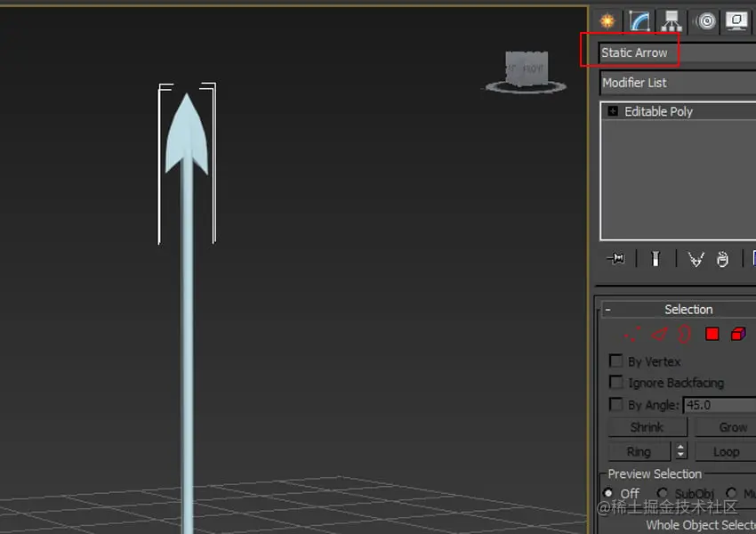Open the Display panel tab

coord(736,20)
